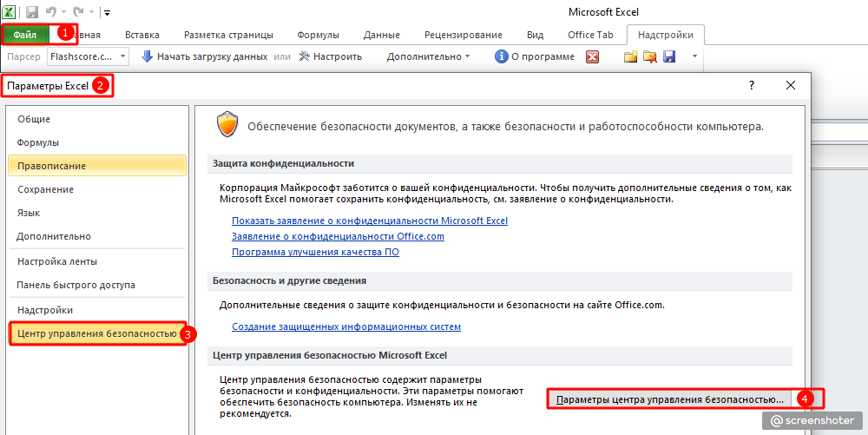Customize the quick access toolbar dropdown

tap(108, 12)
